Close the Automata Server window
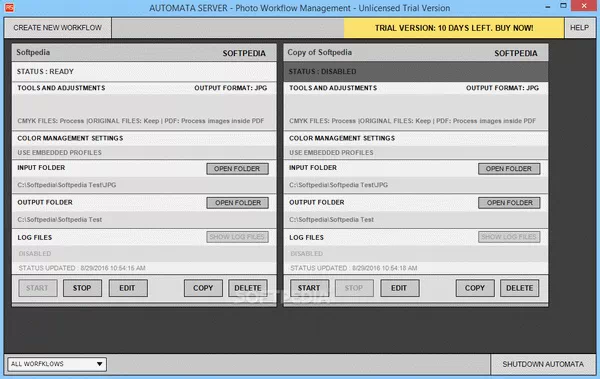The image size is (600, 379). (x=584, y=6)
